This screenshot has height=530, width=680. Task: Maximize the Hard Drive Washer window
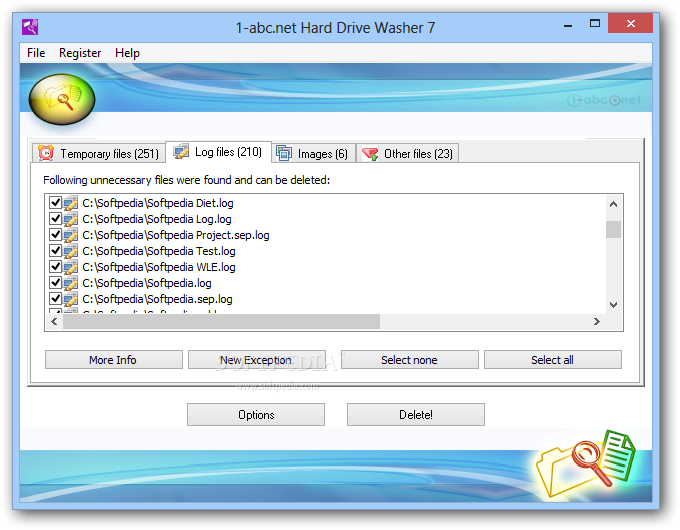pyautogui.click(x=595, y=24)
